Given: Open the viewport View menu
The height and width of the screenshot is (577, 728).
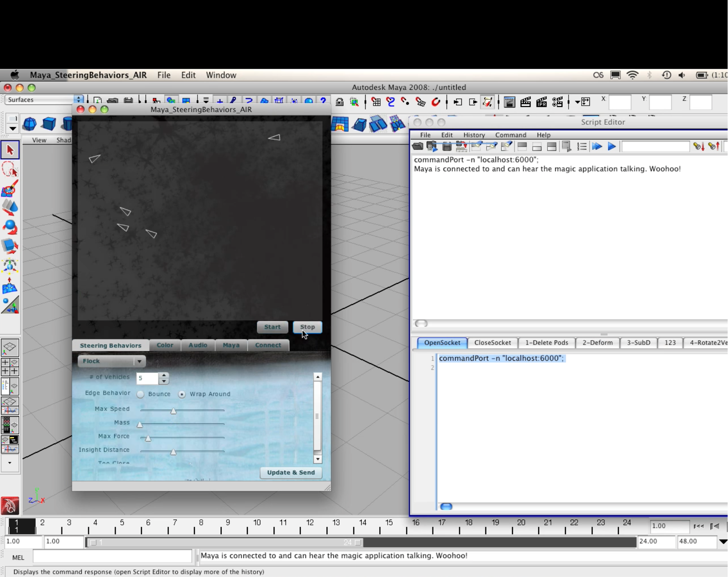Looking at the screenshot, I should tap(39, 140).
